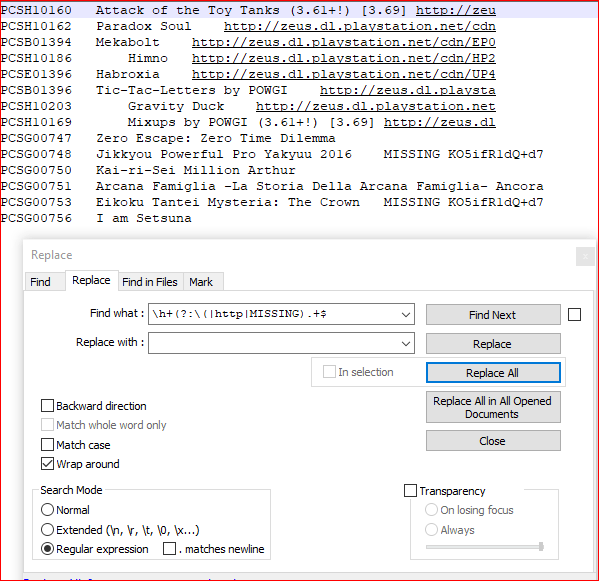Screen dimensions: 599x581
Task: Open the Gravity Duck download link
Action: (x=376, y=106)
